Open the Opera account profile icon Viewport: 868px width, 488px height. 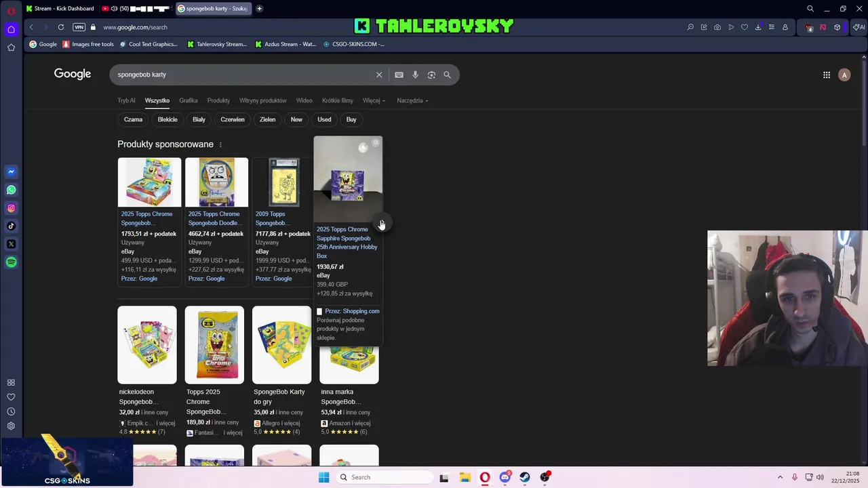785,27
